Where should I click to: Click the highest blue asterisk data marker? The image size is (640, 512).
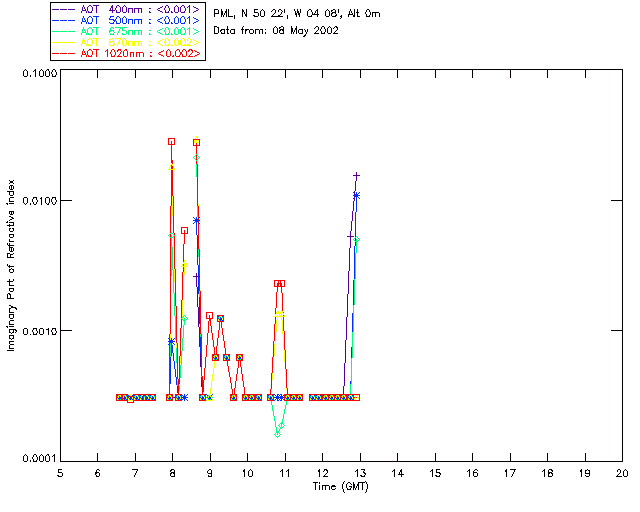click(x=356, y=196)
